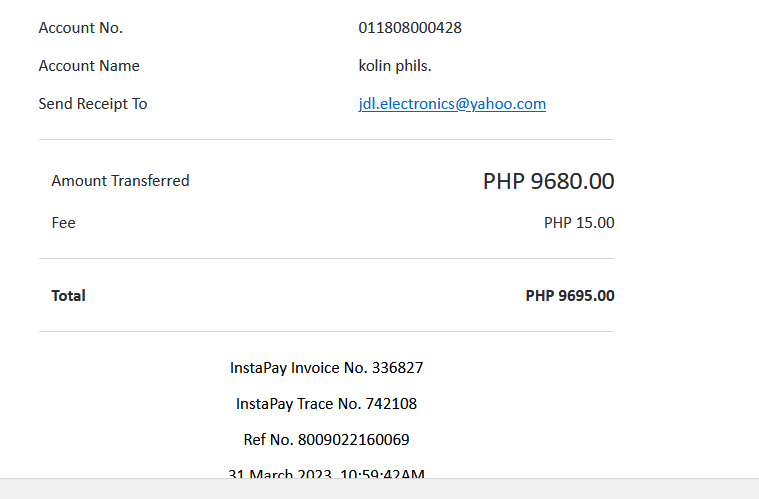759x499 pixels.
Task: Click the "Fee" label
Action: (63, 223)
